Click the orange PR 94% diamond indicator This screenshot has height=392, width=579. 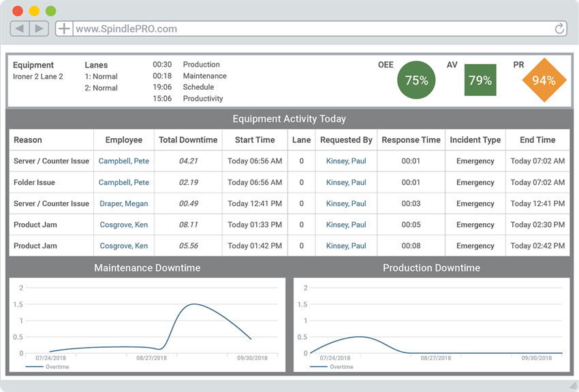(544, 80)
